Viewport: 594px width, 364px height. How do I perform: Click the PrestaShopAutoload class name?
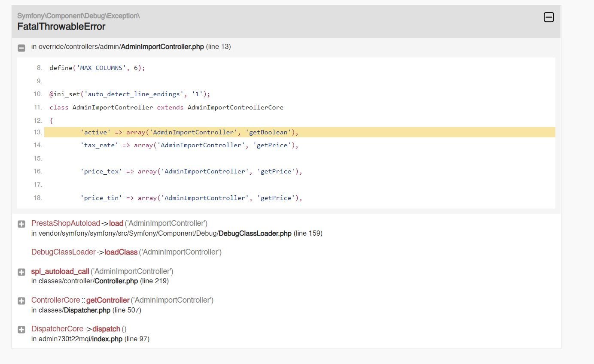[x=66, y=223]
